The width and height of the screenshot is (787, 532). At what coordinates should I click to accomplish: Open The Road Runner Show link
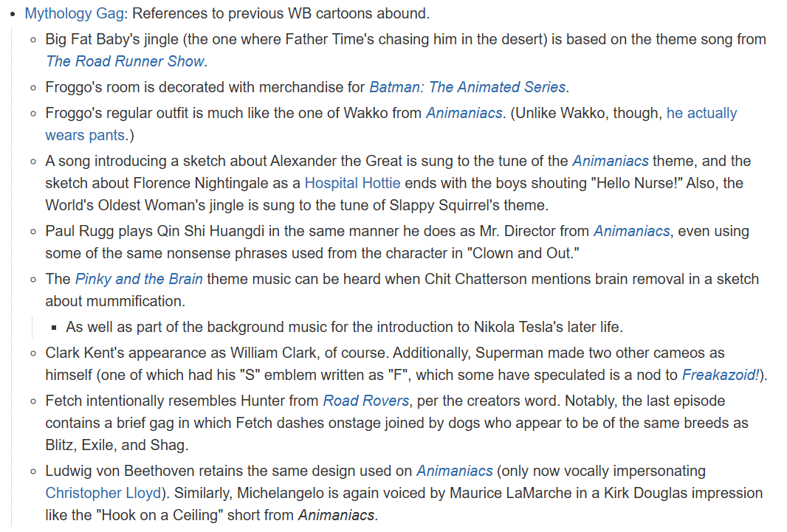(125, 61)
